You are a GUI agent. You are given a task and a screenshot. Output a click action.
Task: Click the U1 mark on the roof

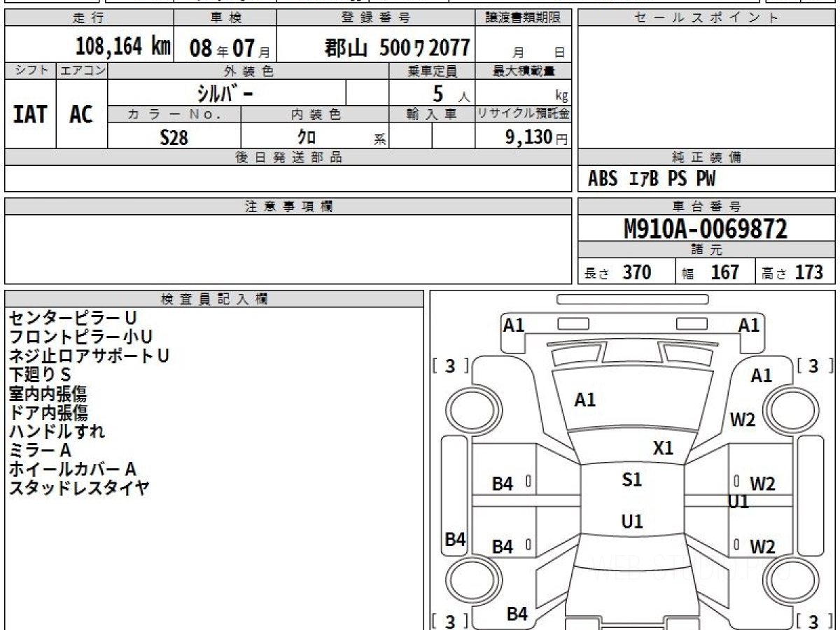click(x=631, y=521)
